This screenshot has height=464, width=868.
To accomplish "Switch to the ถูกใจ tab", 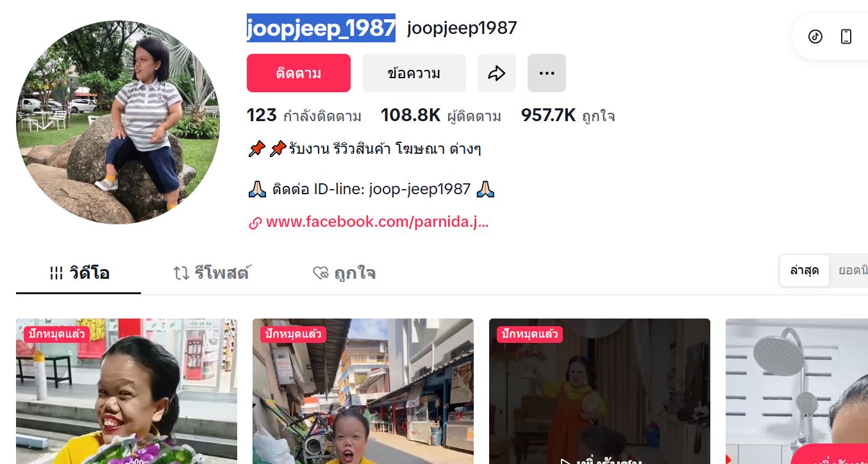I will click(344, 274).
